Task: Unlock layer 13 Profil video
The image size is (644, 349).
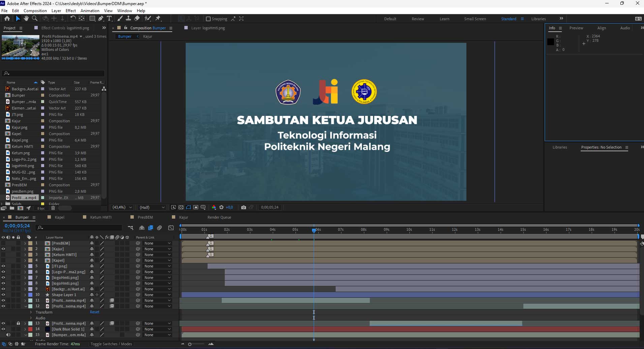Action: [18, 323]
